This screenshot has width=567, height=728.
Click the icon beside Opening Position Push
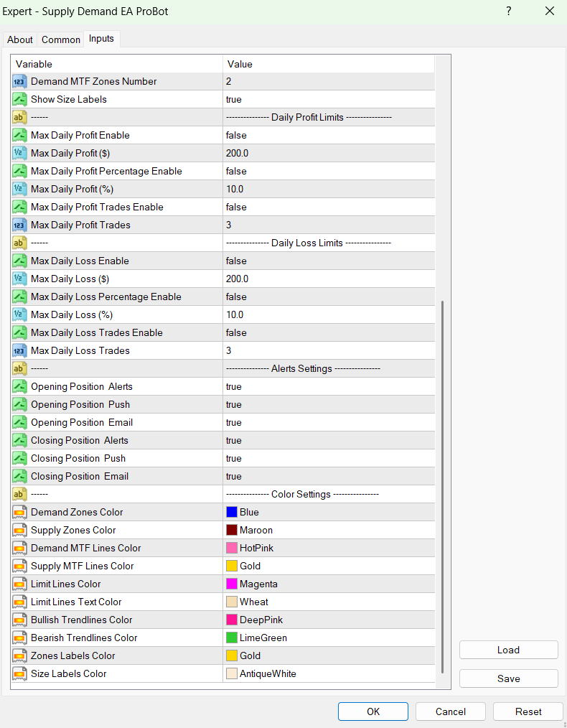click(x=20, y=404)
